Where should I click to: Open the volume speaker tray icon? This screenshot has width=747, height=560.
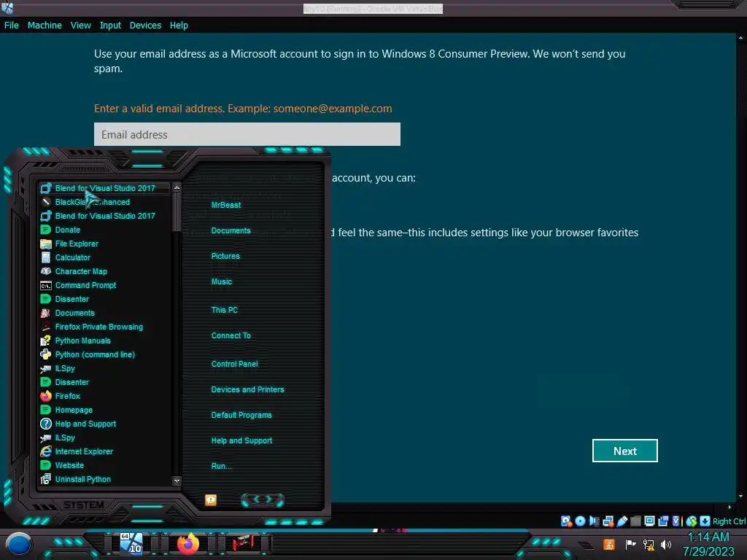[x=665, y=544]
